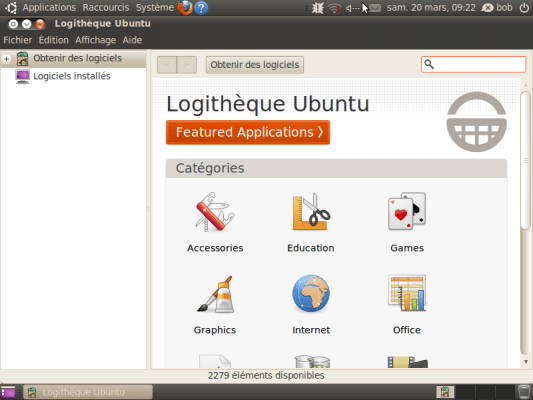Click the back navigation arrow button
533x400 pixels.
(x=167, y=65)
